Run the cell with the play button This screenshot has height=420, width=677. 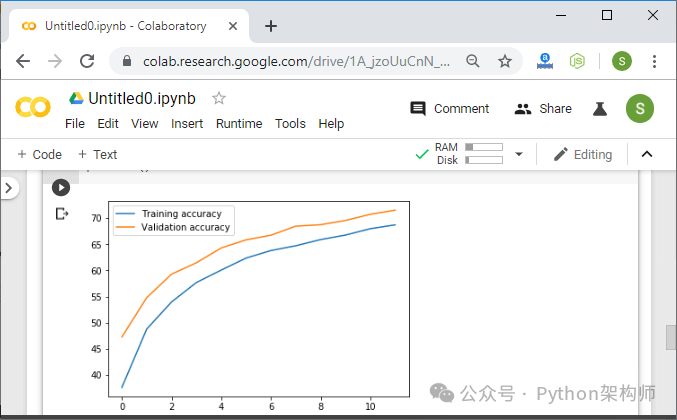(61, 187)
